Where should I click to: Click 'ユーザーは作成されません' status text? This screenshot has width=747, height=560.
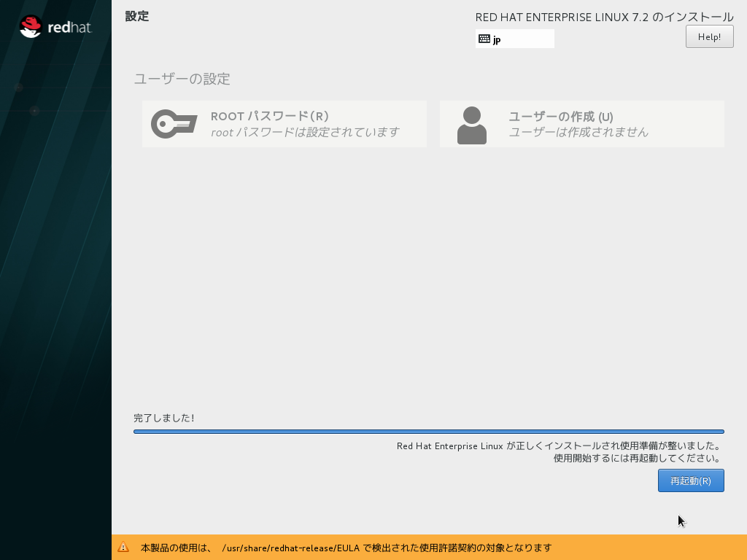578,132
